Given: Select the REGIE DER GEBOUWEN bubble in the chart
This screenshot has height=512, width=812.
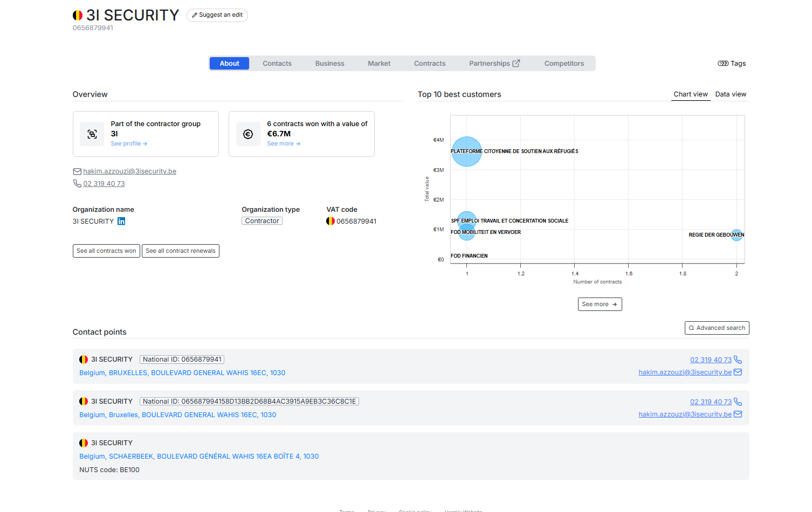Looking at the screenshot, I should click(737, 235).
